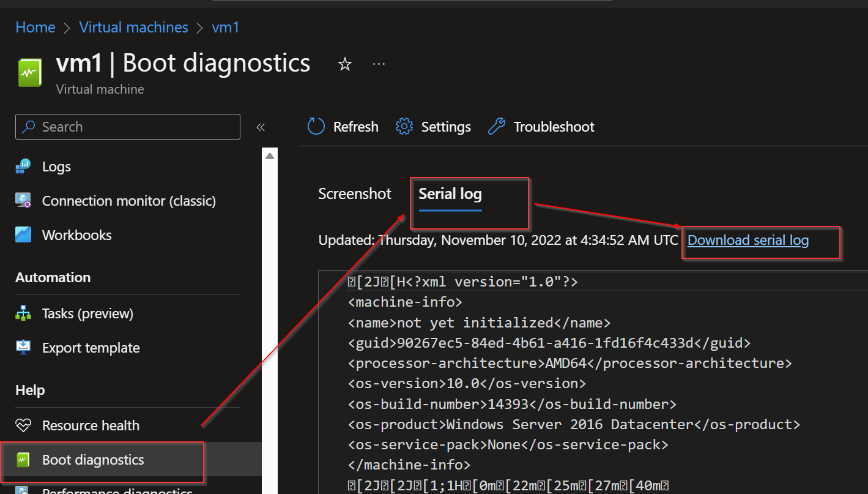Select the Serial log tab

450,193
